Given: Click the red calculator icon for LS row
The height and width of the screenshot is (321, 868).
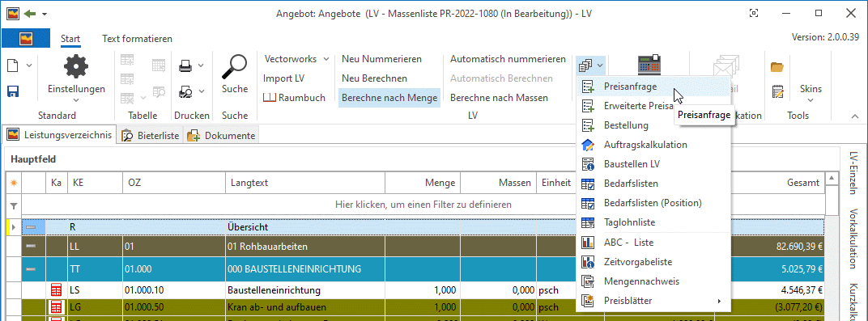Looking at the screenshot, I should pyautogui.click(x=56, y=289).
